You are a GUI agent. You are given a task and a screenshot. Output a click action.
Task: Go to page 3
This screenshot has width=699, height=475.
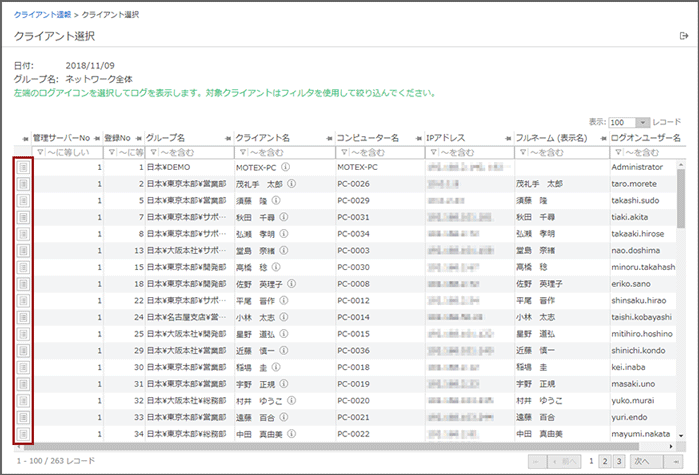pos(619,462)
